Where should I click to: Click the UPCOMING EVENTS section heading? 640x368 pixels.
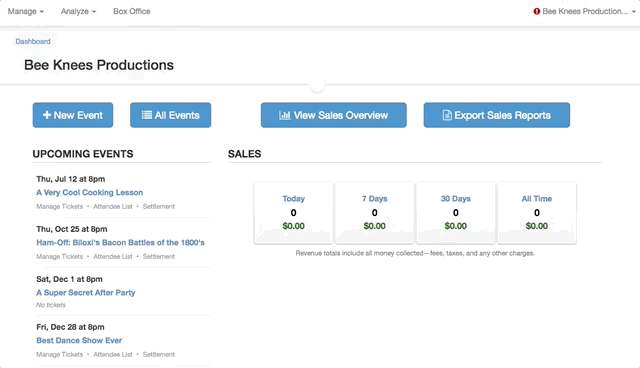point(83,154)
